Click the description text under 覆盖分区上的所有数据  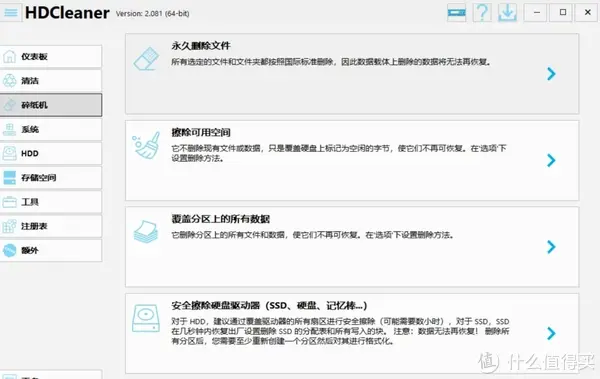pyautogui.click(x=313, y=235)
